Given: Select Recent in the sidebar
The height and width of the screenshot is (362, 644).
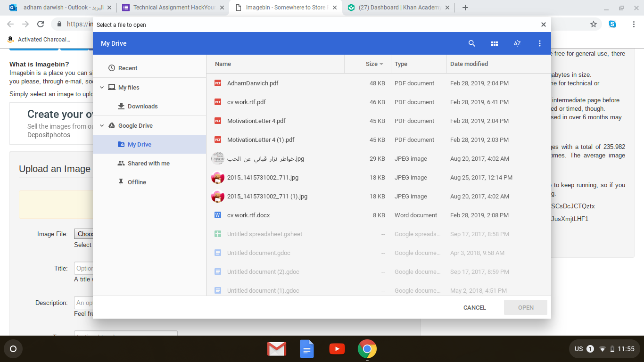Looking at the screenshot, I should click(150, 68).
